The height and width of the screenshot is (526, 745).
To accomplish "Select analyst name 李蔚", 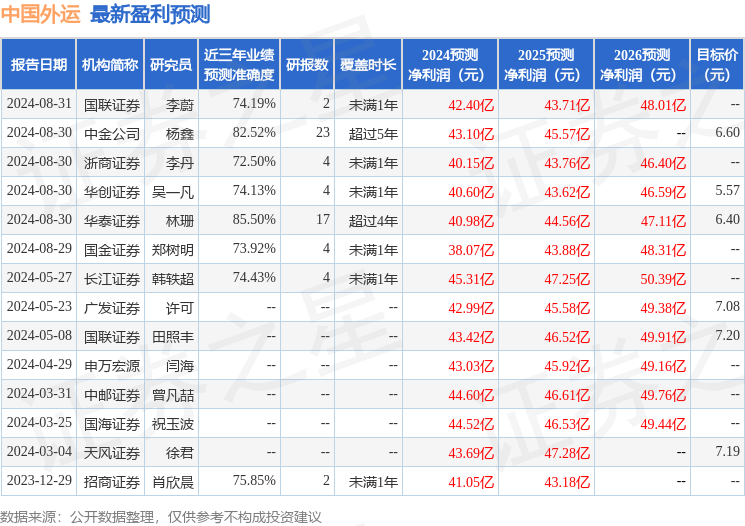I will (180, 105).
